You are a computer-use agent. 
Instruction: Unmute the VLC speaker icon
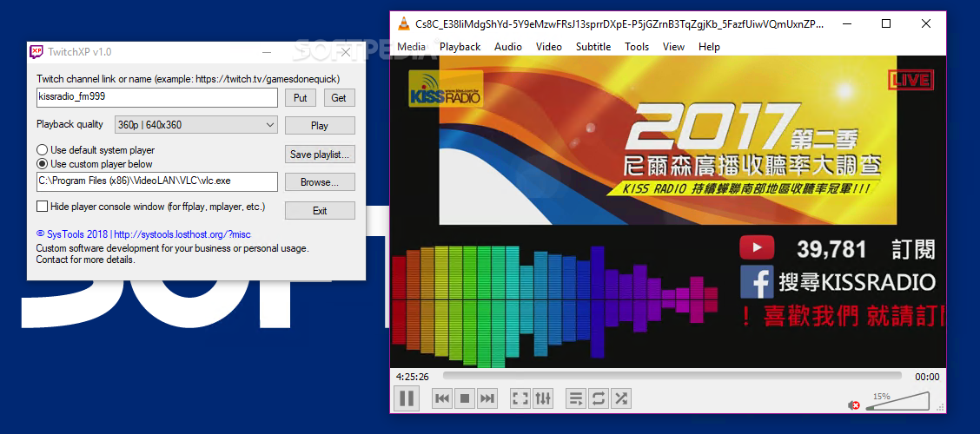tap(854, 405)
